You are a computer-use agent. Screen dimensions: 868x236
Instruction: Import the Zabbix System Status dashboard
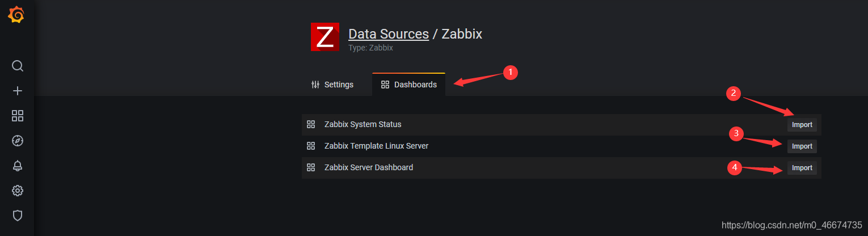tap(802, 125)
